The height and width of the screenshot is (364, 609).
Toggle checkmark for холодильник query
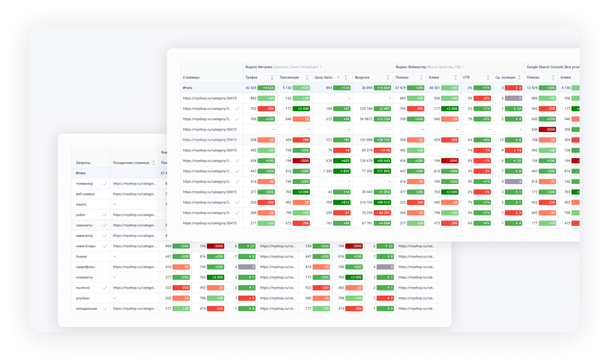pos(105,309)
